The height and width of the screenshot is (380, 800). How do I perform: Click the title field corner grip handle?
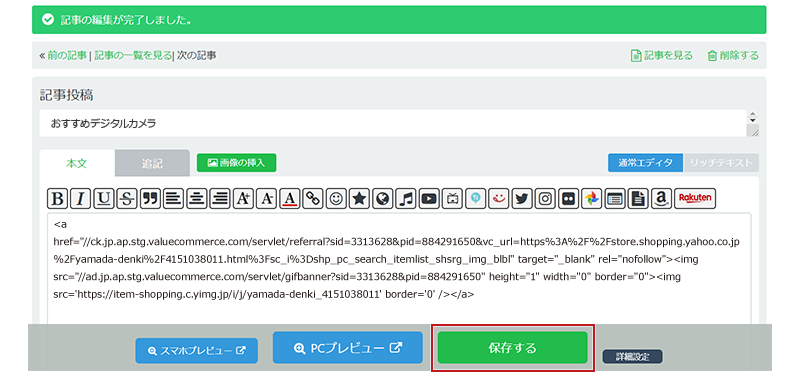click(x=753, y=131)
